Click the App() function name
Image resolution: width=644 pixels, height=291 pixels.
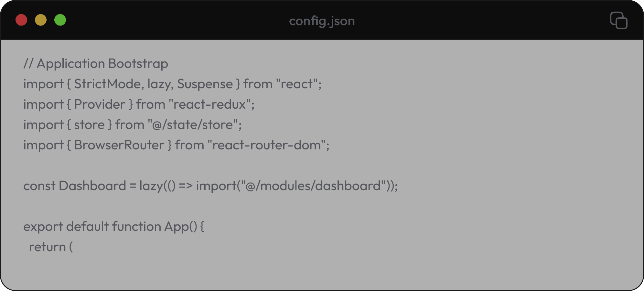point(180,227)
